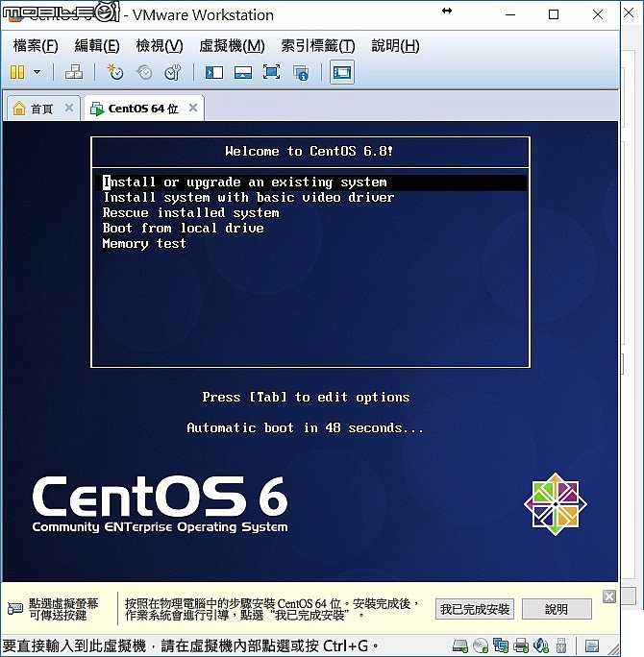Click the console view toolbar icon
This screenshot has height=657, width=644.
click(x=342, y=72)
